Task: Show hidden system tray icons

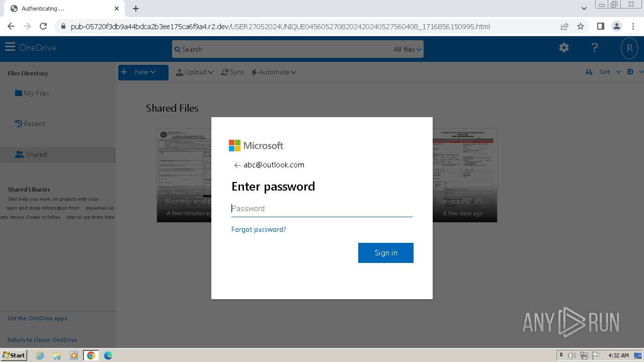Action: [x=561, y=355]
